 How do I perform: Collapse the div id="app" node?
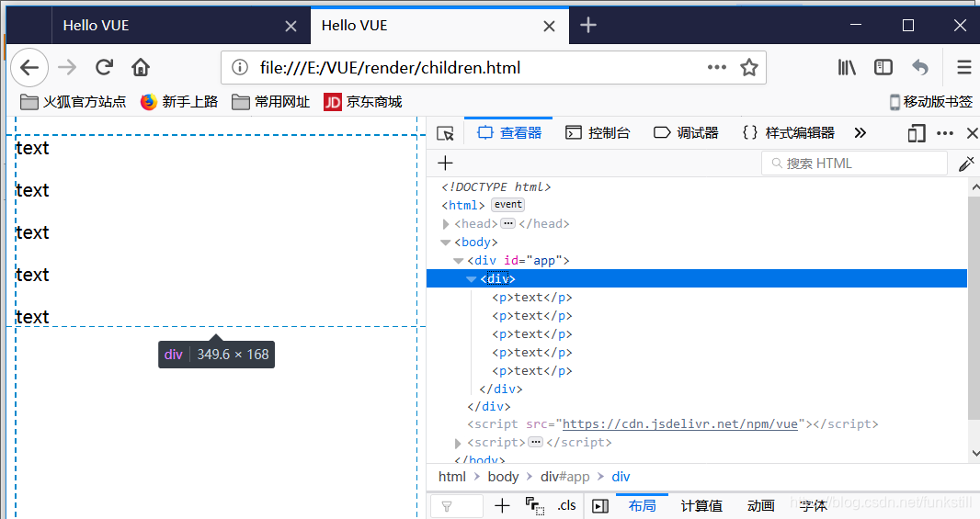(459, 261)
